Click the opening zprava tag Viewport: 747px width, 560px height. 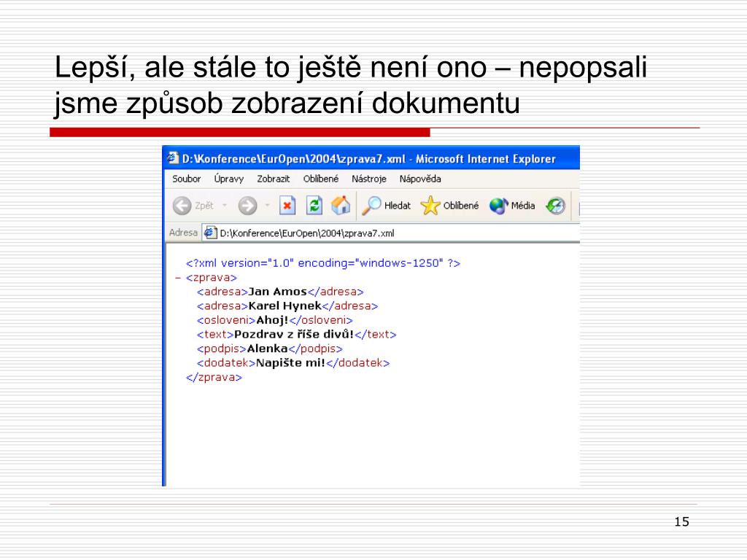(x=211, y=278)
